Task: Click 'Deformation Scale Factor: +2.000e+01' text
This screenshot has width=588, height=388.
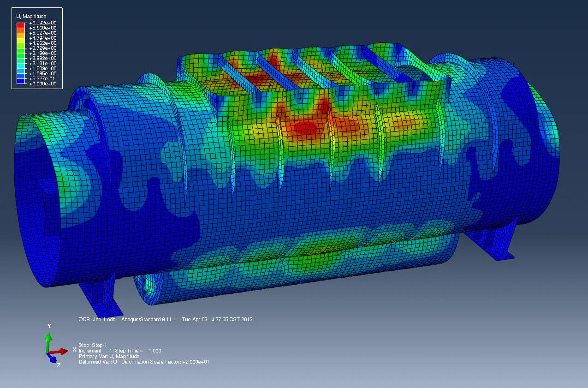Action: pos(165,362)
